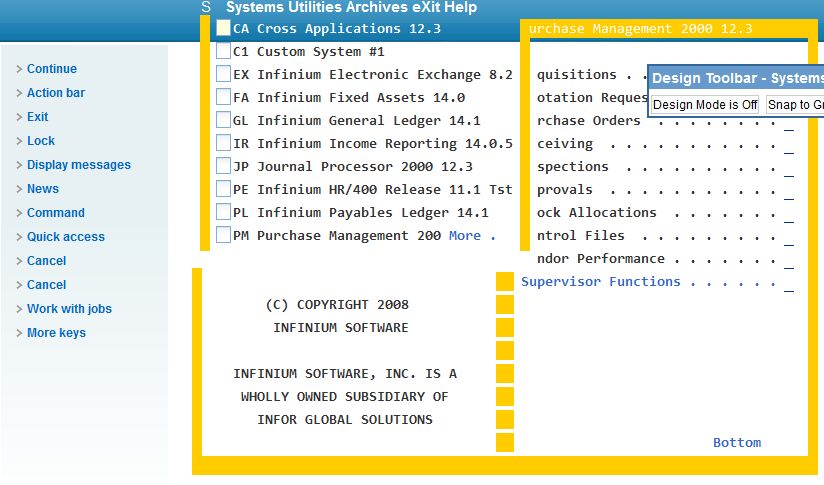This screenshot has width=824, height=485.
Task: Toggle the JP Journal Processor 2000 checkbox
Action: tap(223, 166)
